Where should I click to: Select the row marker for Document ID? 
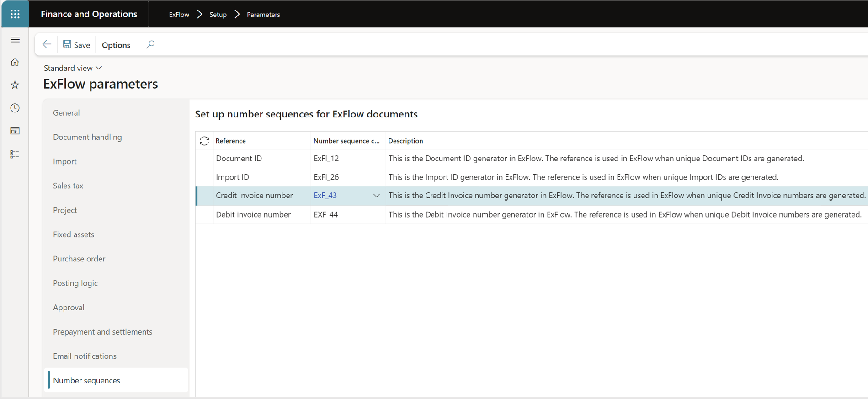coord(204,159)
